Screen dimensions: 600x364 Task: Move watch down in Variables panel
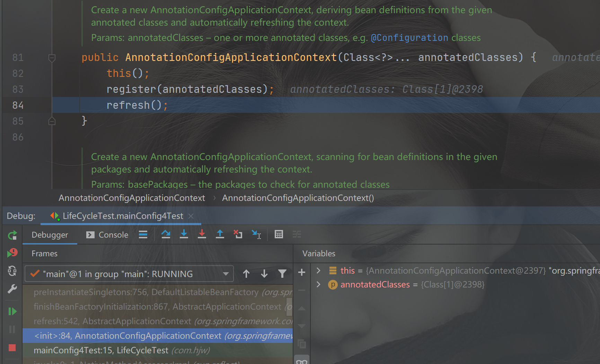pos(302,326)
